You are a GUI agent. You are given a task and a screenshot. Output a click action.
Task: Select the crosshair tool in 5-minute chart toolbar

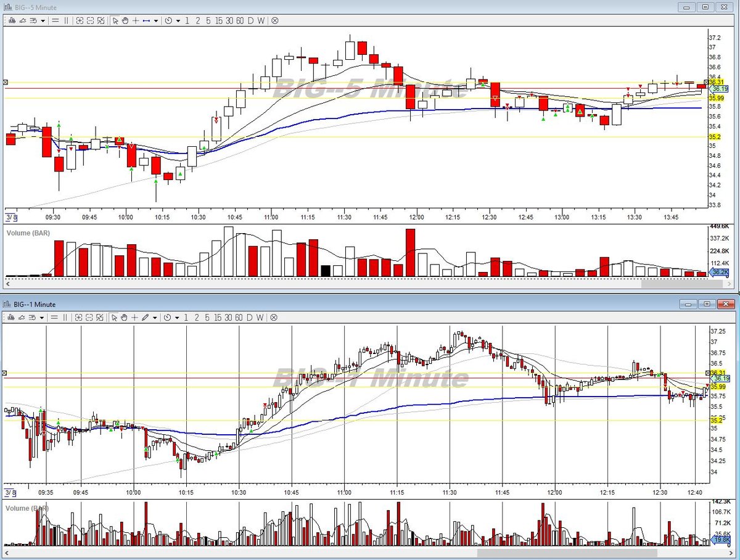(136, 20)
